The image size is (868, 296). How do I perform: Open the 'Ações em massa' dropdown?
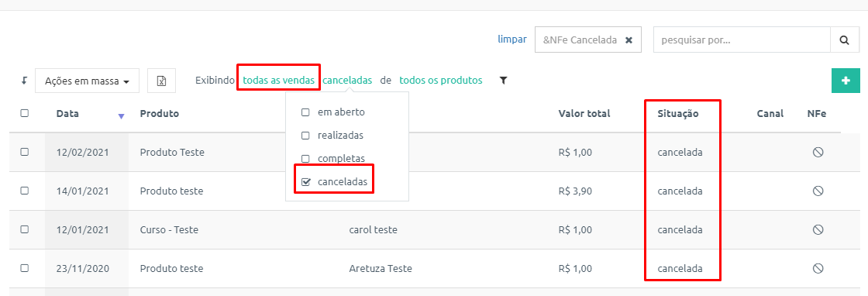click(x=87, y=81)
